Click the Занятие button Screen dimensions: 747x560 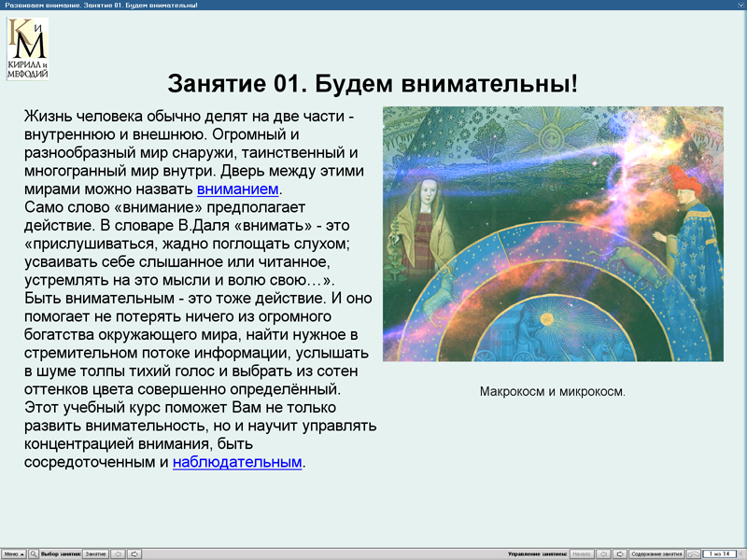point(95,553)
